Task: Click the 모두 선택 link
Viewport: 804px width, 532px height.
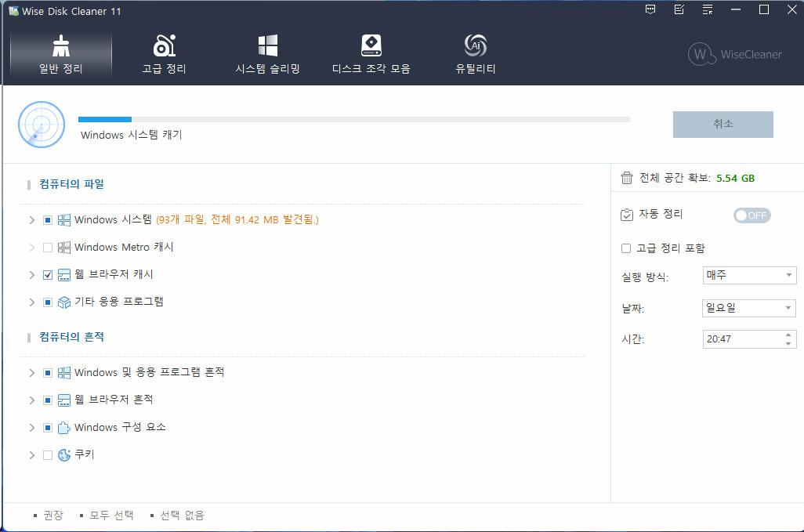Action: (111, 516)
